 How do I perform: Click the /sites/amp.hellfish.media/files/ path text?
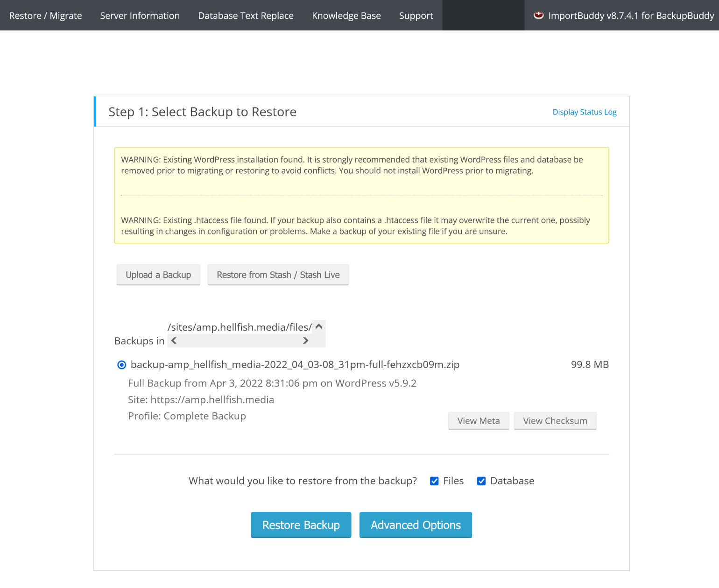point(240,327)
